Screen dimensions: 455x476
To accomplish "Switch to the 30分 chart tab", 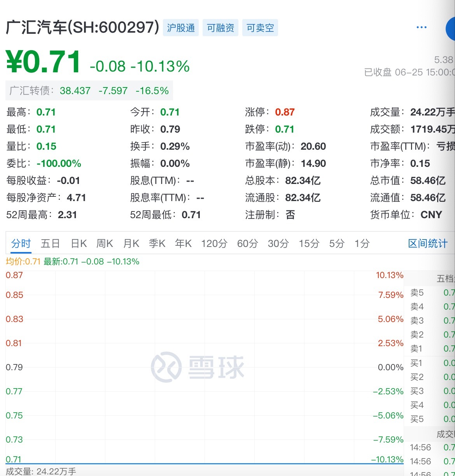I will click(278, 244).
